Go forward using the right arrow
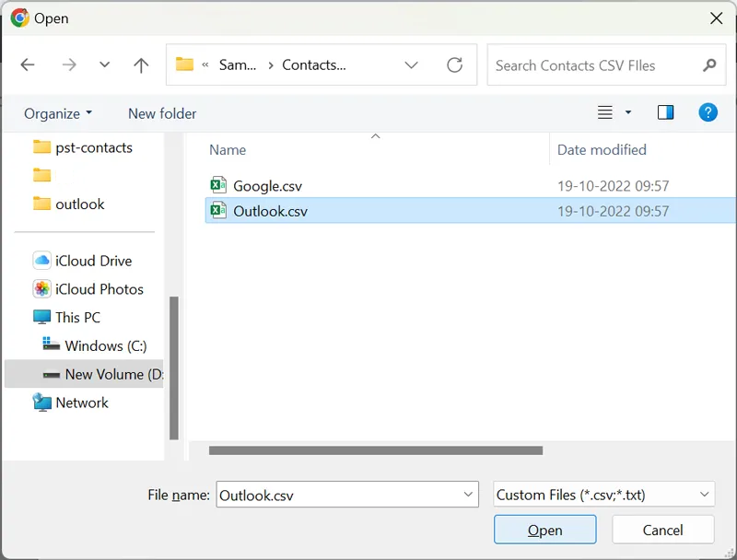Viewport: 737px width, 560px height. click(x=69, y=64)
